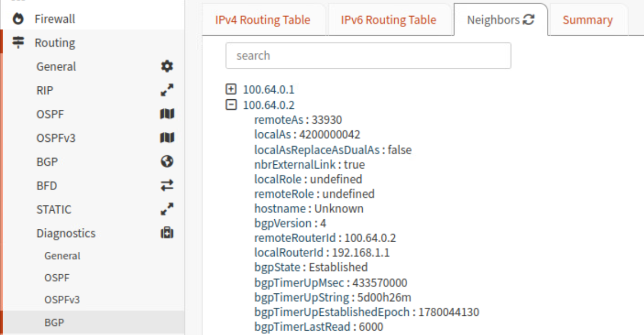
Task: Click the remoteAs : 33930 row
Action: pos(298,119)
